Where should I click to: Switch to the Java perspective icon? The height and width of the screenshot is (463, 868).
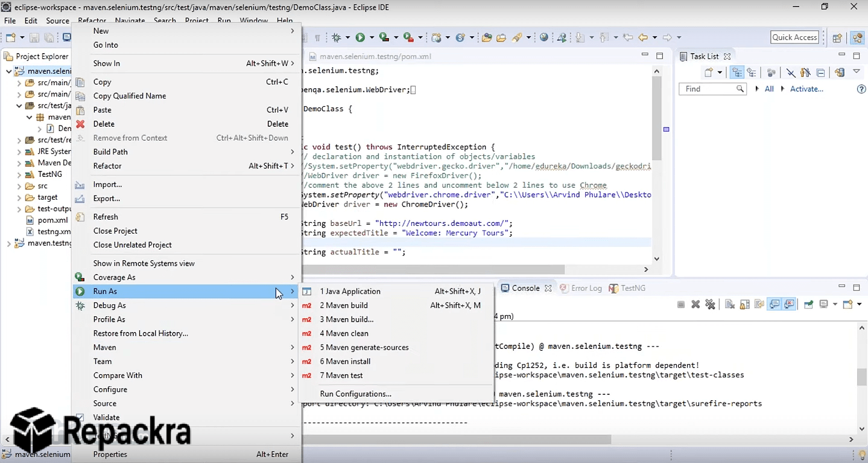(857, 38)
